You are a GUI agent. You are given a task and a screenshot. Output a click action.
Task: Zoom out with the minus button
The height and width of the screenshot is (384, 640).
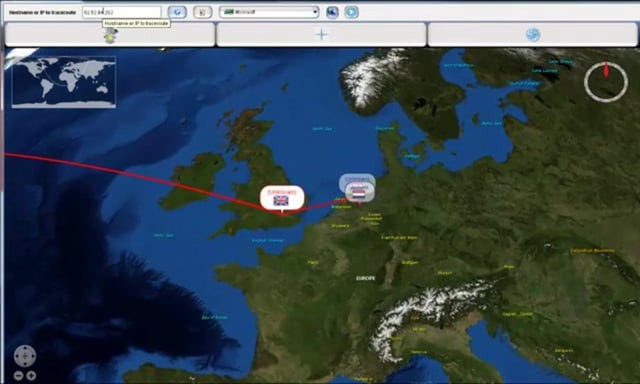(x=18, y=375)
